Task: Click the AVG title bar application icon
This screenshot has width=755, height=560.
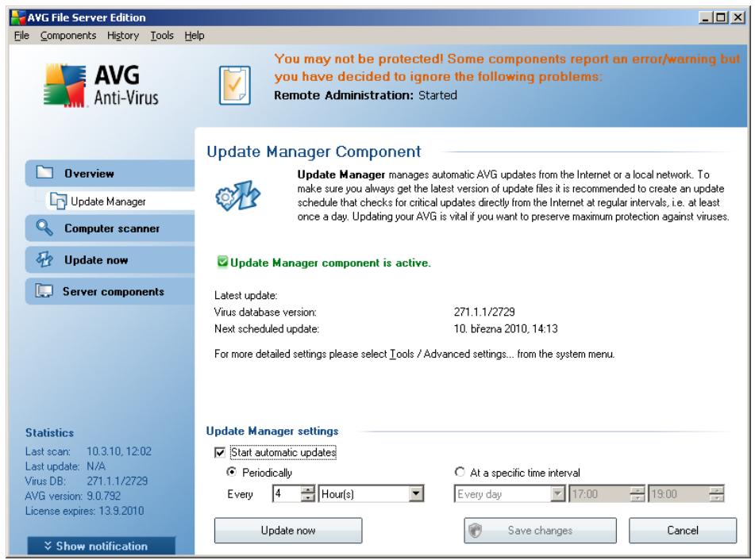Action: click(17, 17)
